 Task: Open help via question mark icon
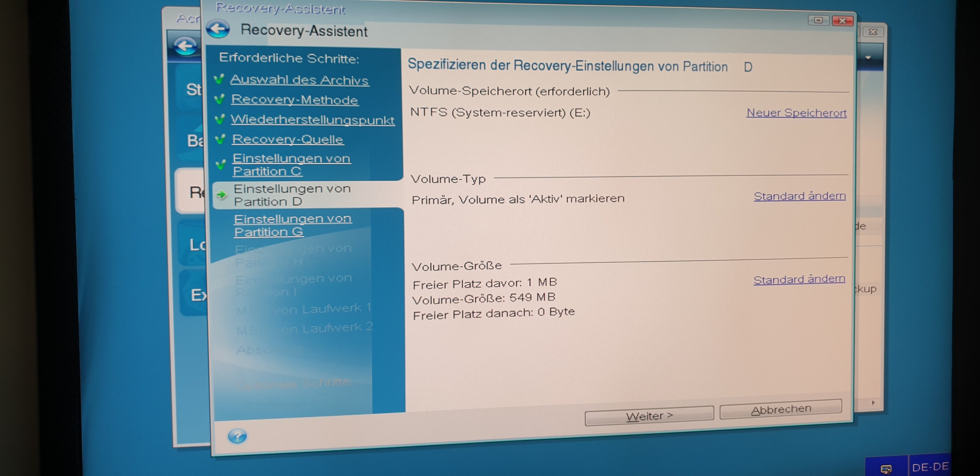(x=237, y=436)
